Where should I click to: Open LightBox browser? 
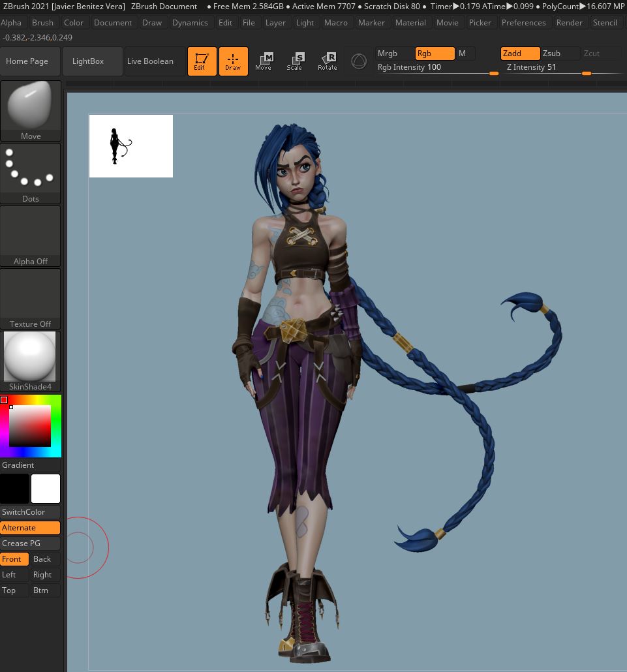pyautogui.click(x=92, y=61)
